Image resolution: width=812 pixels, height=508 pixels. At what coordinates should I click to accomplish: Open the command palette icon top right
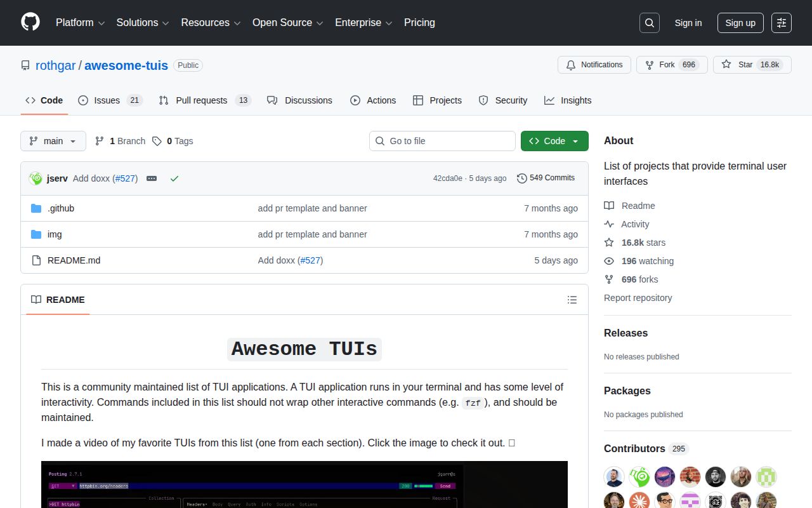coord(781,23)
